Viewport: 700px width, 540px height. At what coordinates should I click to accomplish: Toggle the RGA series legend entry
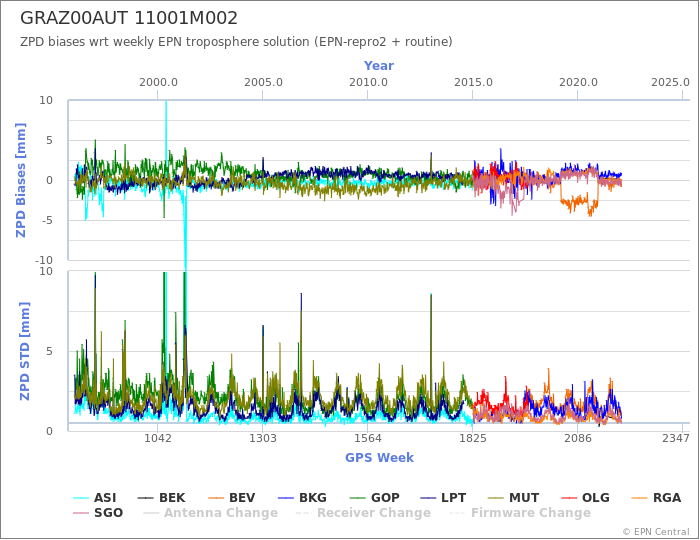(x=656, y=498)
